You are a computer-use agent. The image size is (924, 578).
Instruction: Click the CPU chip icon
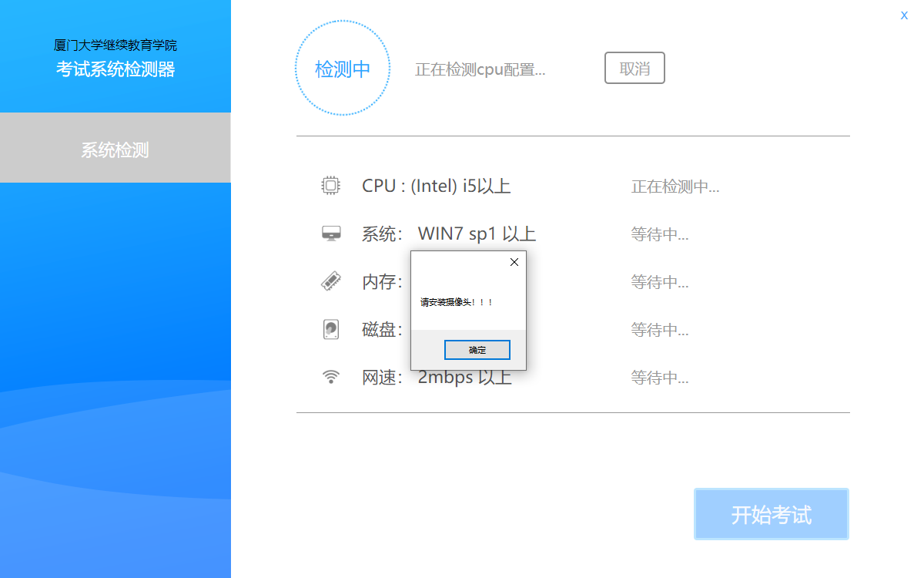[330, 186]
